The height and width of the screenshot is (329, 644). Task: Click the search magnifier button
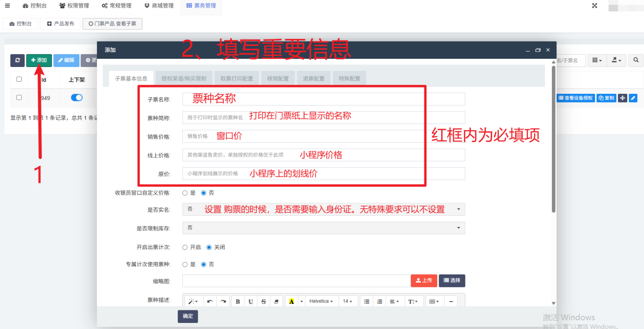pyautogui.click(x=636, y=60)
